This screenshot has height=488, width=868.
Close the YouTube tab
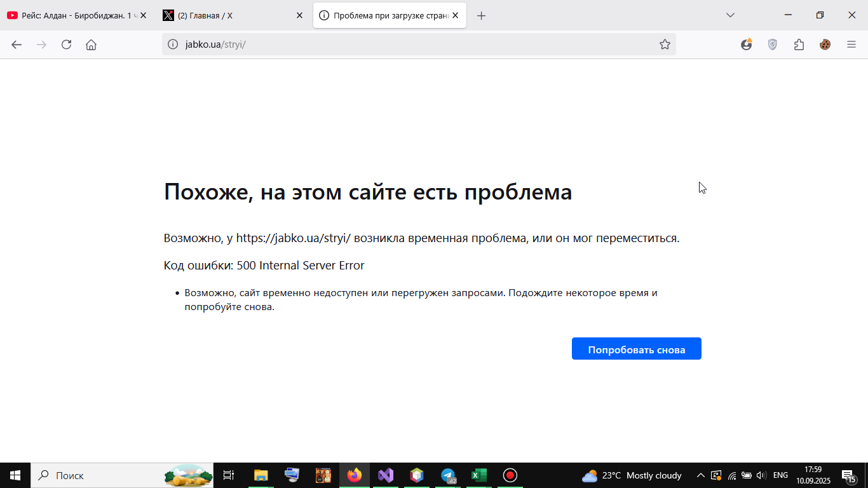(x=143, y=15)
